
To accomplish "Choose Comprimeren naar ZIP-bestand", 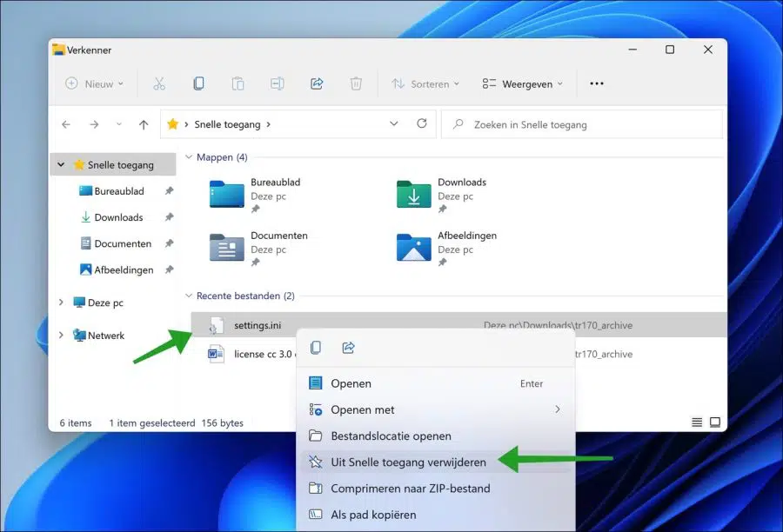I will click(436, 488).
